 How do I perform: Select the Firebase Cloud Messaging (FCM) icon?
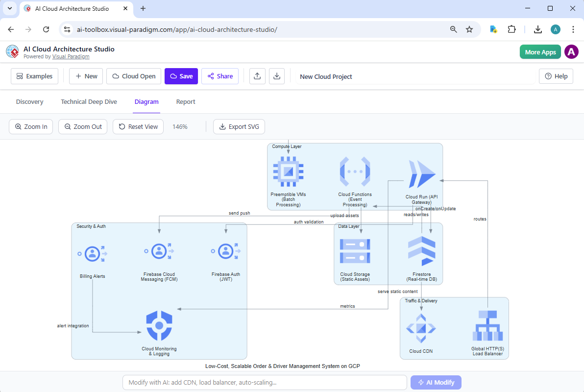(159, 251)
